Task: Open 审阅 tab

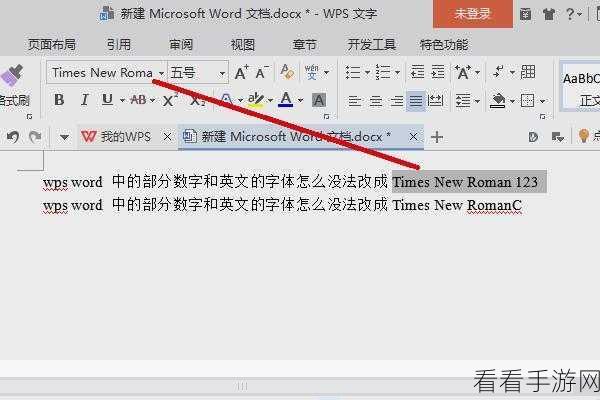Action: pyautogui.click(x=181, y=45)
